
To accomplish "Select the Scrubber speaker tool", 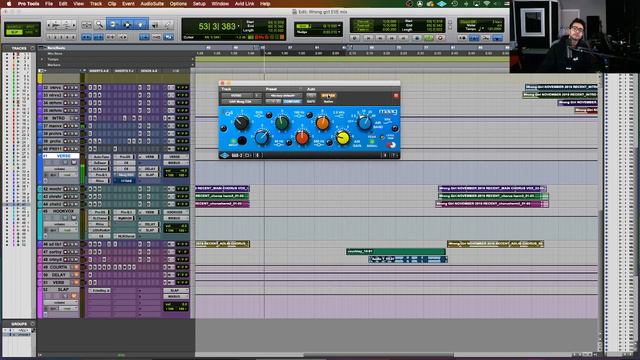I will point(155,25).
